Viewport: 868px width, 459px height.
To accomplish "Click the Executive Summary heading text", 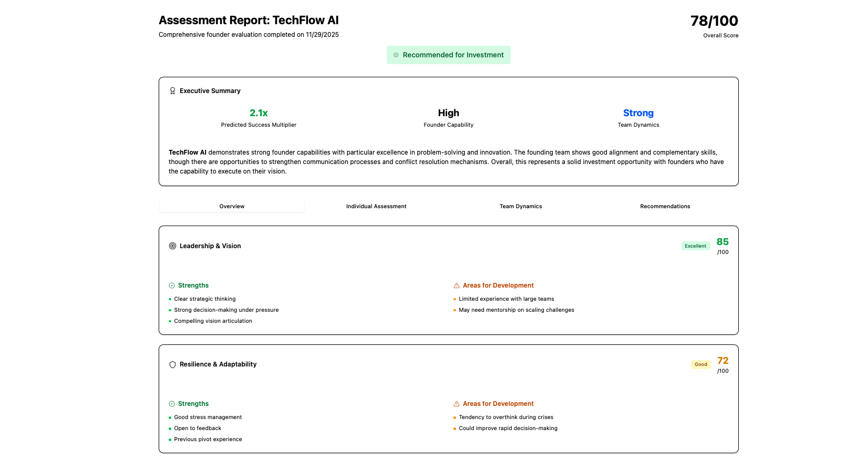I will tap(210, 91).
